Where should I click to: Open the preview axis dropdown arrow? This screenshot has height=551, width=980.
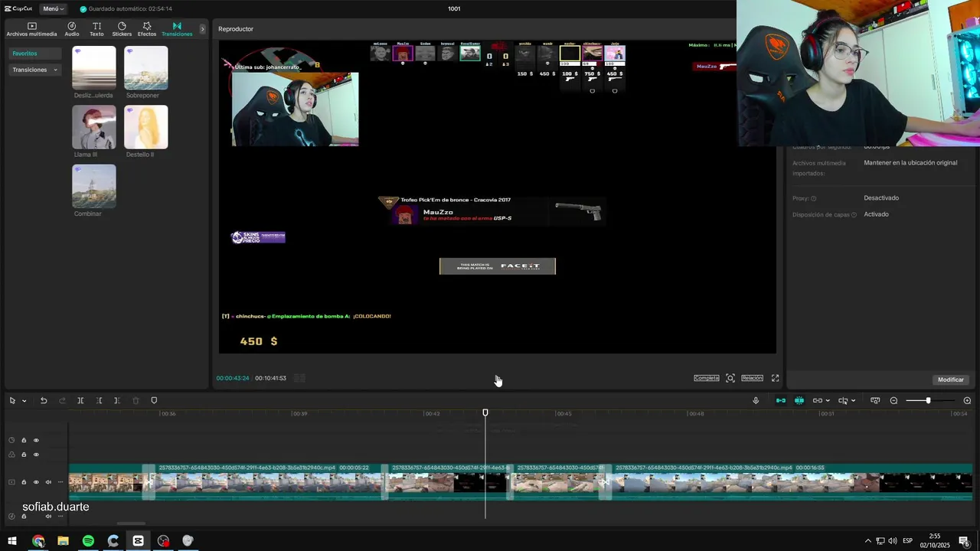click(x=853, y=401)
